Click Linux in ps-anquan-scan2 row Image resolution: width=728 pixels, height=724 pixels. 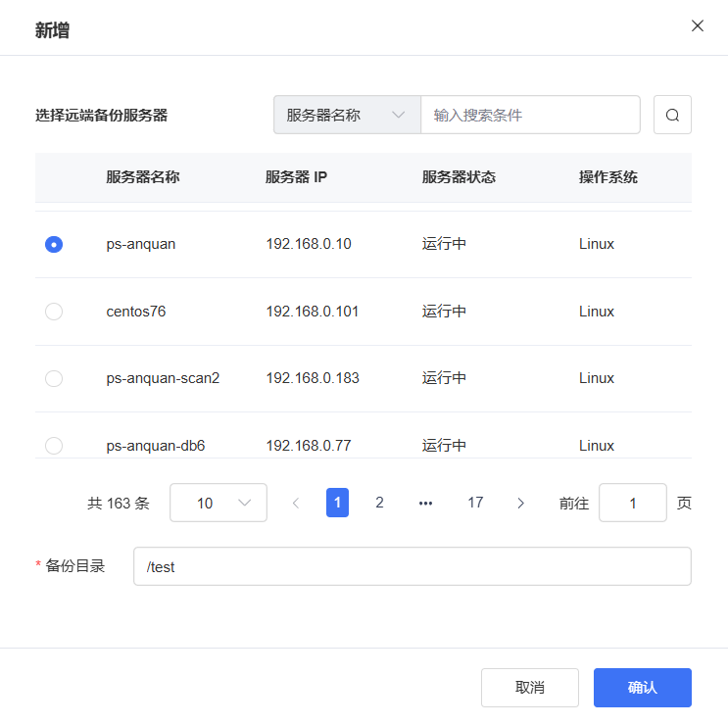tap(597, 378)
